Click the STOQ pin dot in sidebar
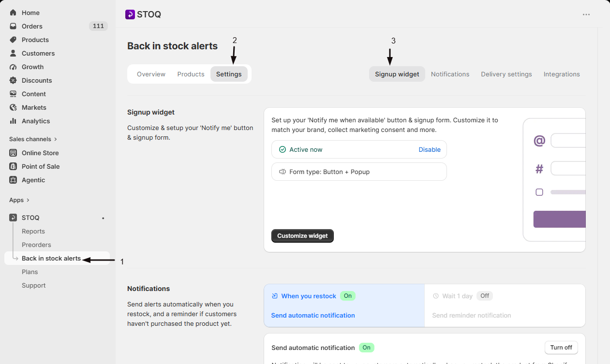Screen dimensions: 610x364 (x=103, y=218)
